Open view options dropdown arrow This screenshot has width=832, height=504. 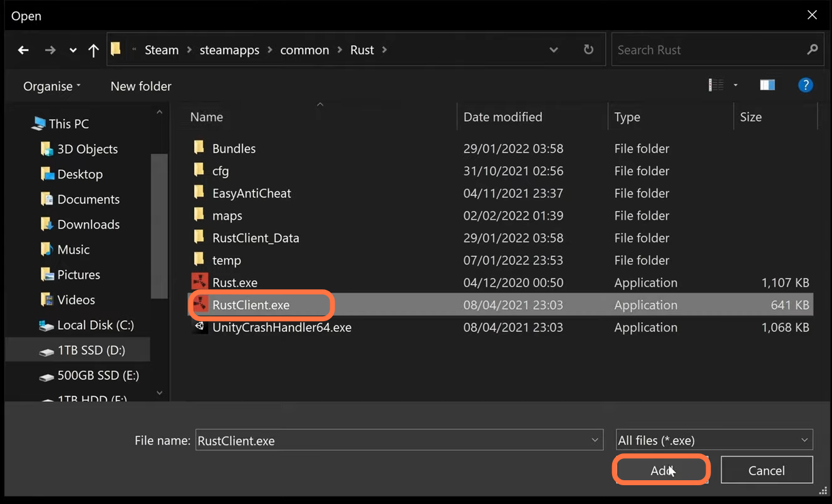pyautogui.click(x=736, y=85)
